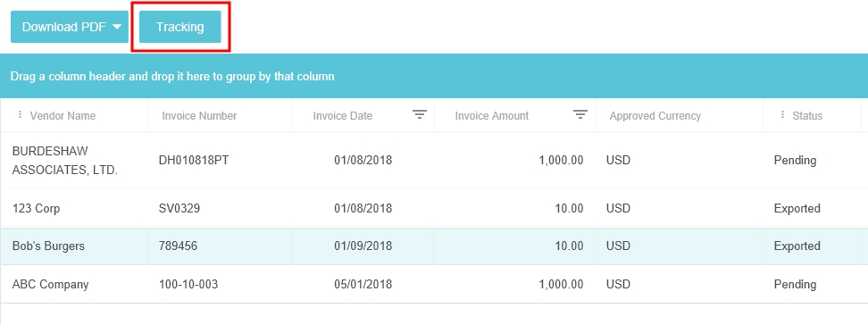The image size is (868, 325).
Task: Sort by Status column header
Action: (807, 116)
